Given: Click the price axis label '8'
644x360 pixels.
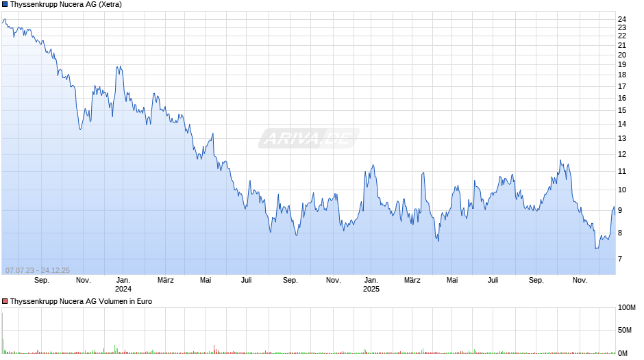Looking at the screenshot, I should 620,233.
